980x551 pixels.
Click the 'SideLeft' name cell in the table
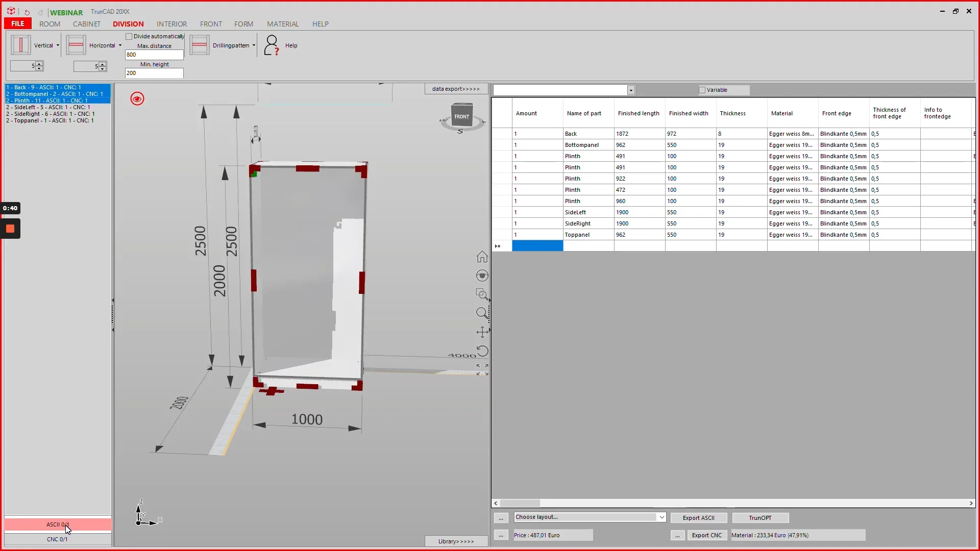(x=588, y=212)
